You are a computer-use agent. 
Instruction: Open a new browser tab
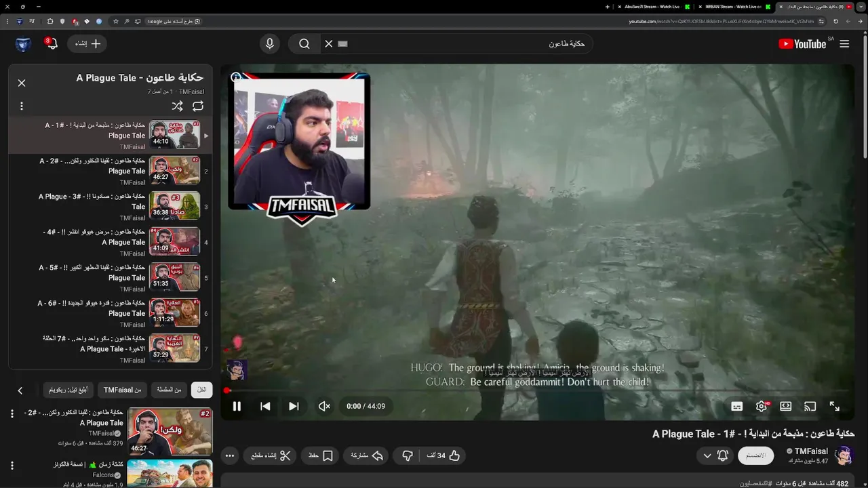(x=607, y=7)
